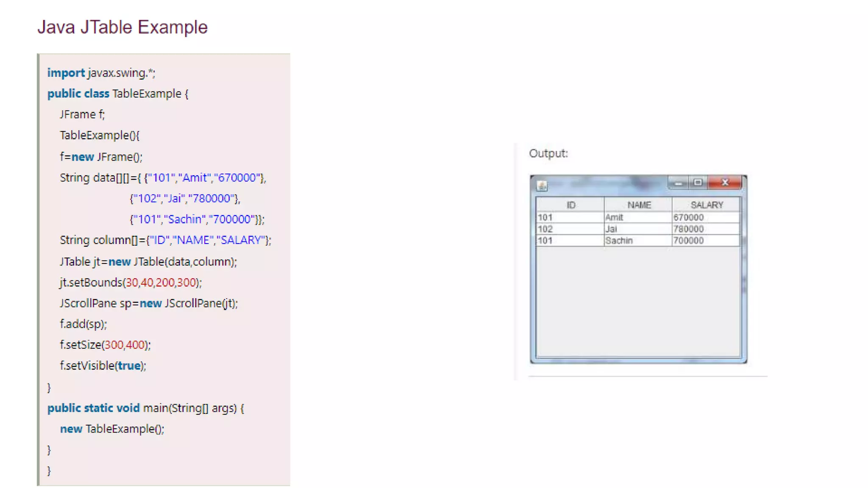Click empty gray area below table rows
The width and height of the screenshot is (868, 488).
[638, 301]
